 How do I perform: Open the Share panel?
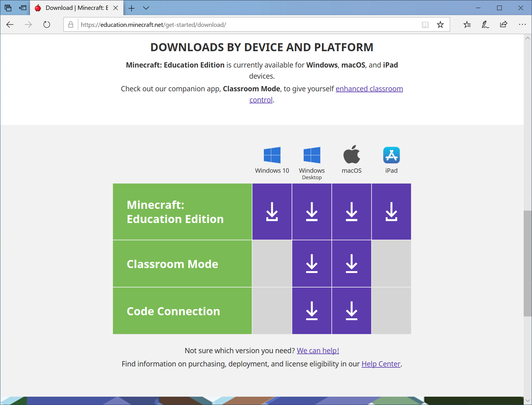pos(504,24)
